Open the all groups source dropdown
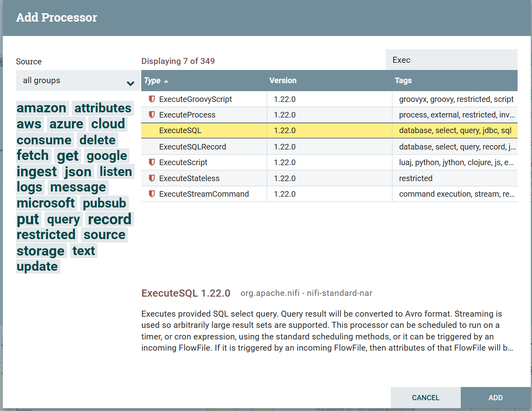The image size is (532, 411). point(78,80)
